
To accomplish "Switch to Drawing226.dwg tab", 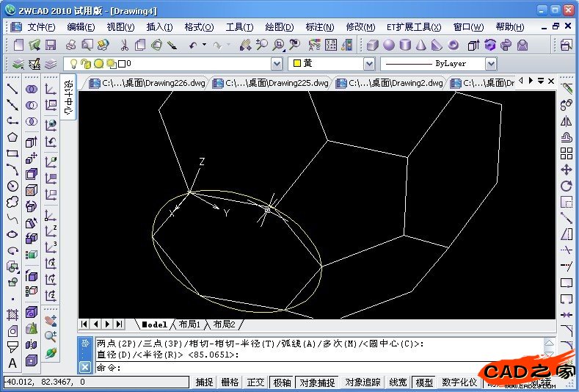I will tap(147, 83).
